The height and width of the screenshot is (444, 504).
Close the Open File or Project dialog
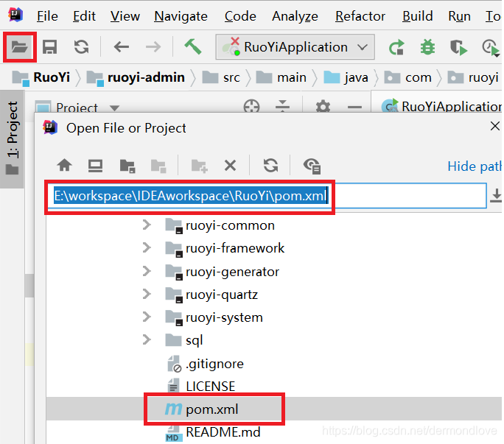tap(494, 126)
